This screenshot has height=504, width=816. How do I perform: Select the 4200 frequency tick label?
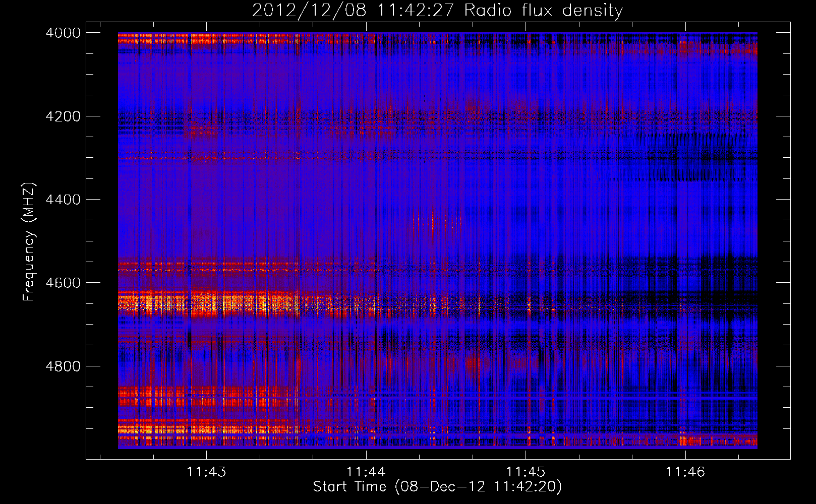tap(63, 116)
